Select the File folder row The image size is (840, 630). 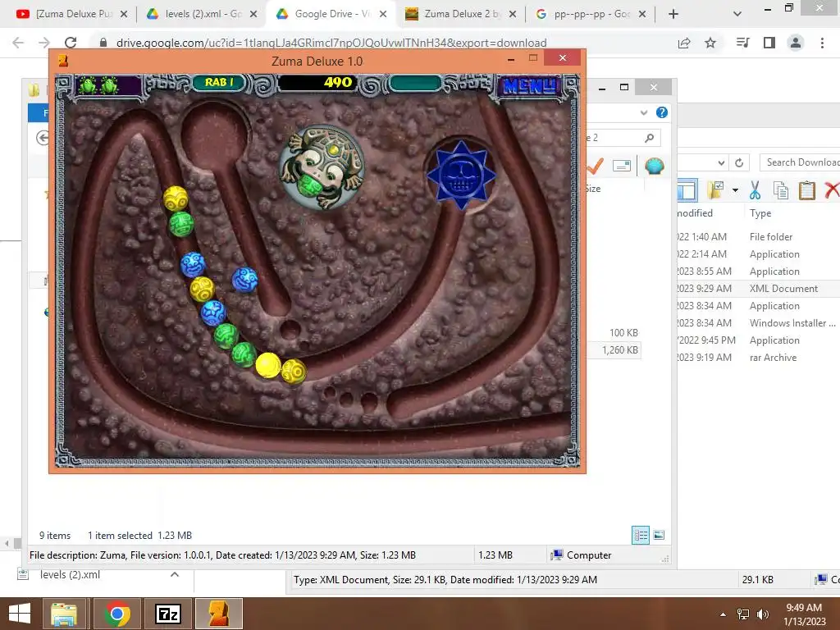[757, 237]
